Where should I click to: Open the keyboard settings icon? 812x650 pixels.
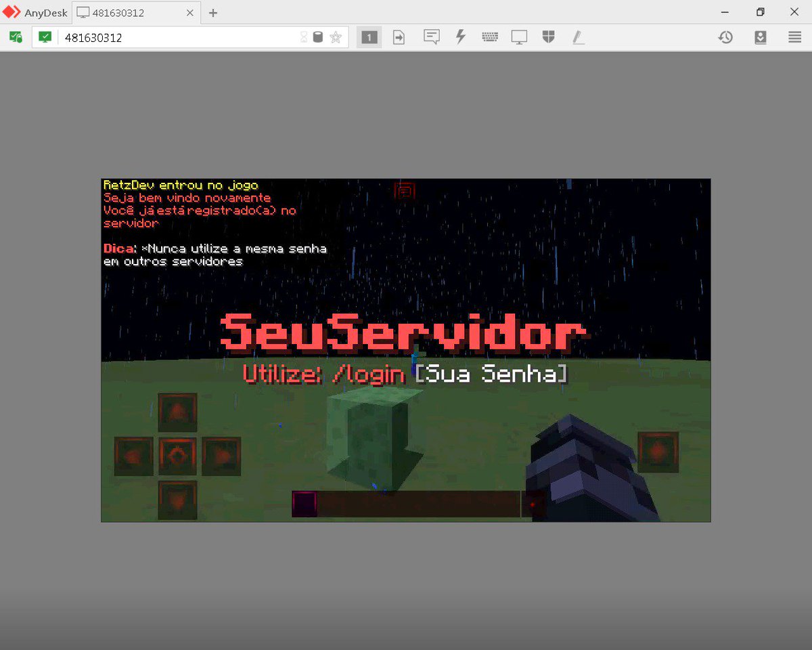490,37
